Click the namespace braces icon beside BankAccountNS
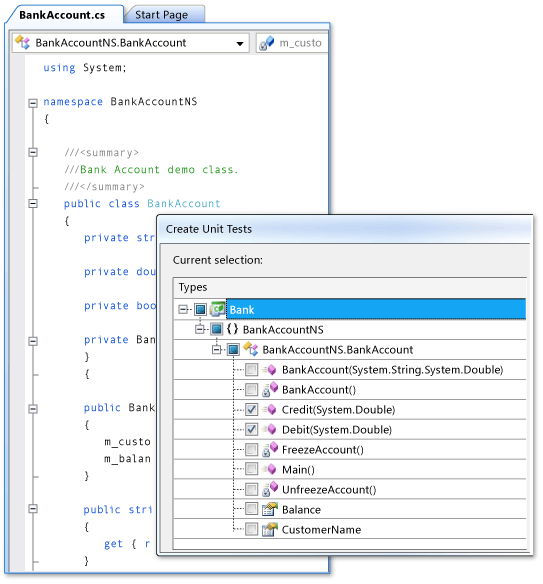Viewport: 543px width, 584px height. [232, 328]
